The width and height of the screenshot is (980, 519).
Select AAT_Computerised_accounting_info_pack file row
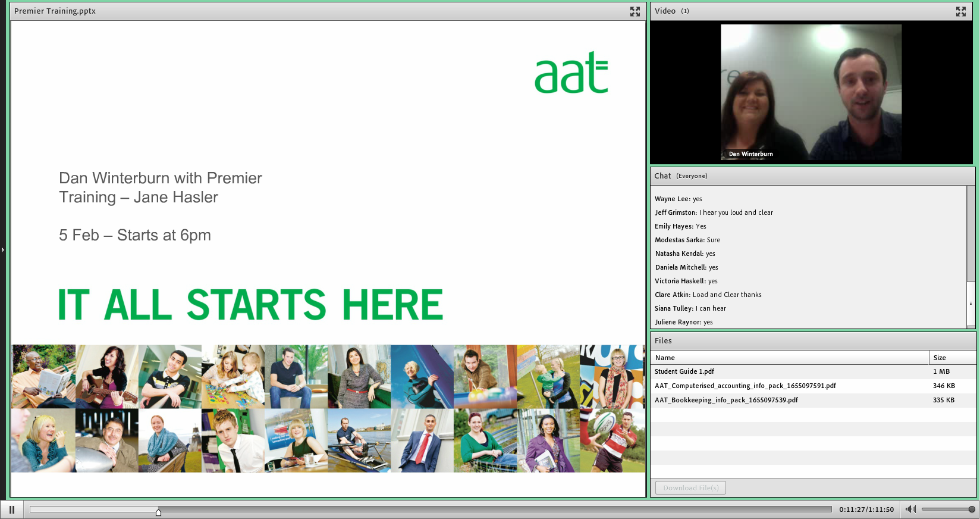click(813, 386)
